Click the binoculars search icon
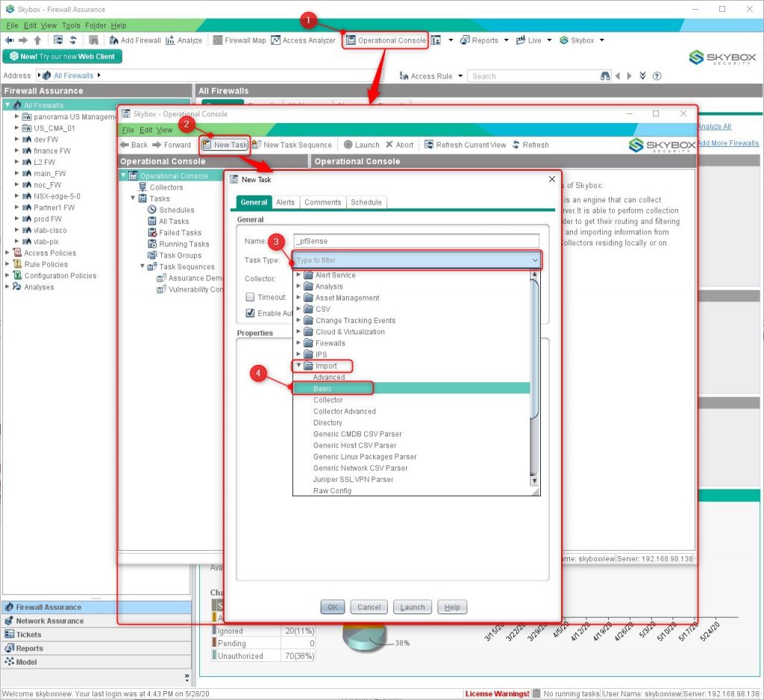Viewport: 764px width, 700px height. (605, 76)
